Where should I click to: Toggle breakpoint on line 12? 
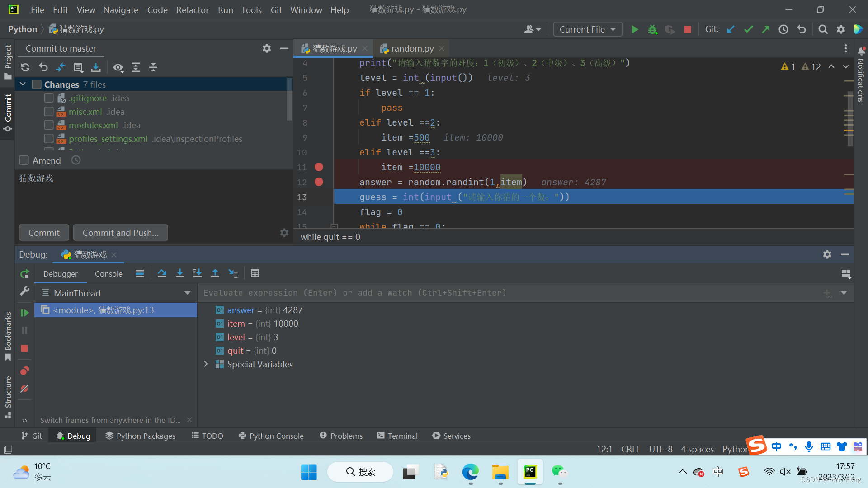319,182
